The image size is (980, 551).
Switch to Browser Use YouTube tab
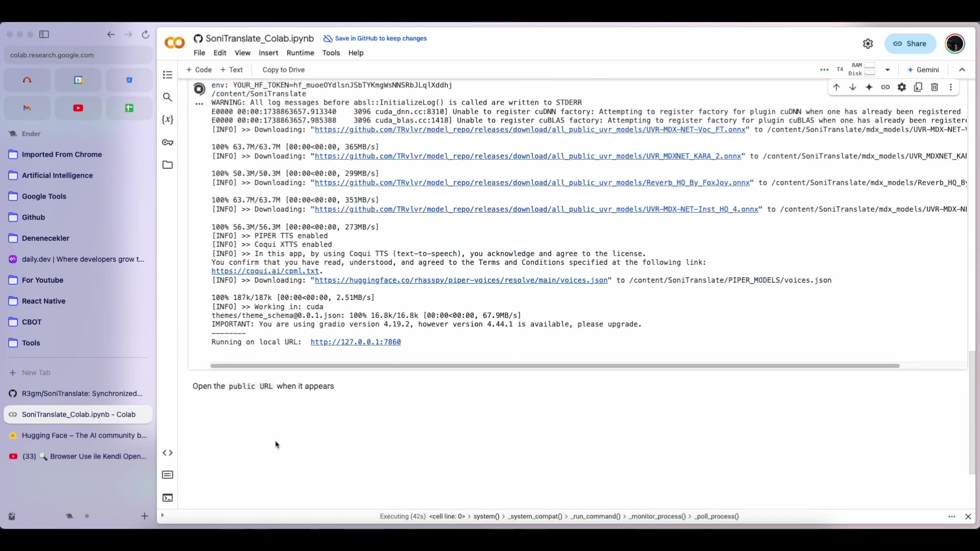pos(78,456)
